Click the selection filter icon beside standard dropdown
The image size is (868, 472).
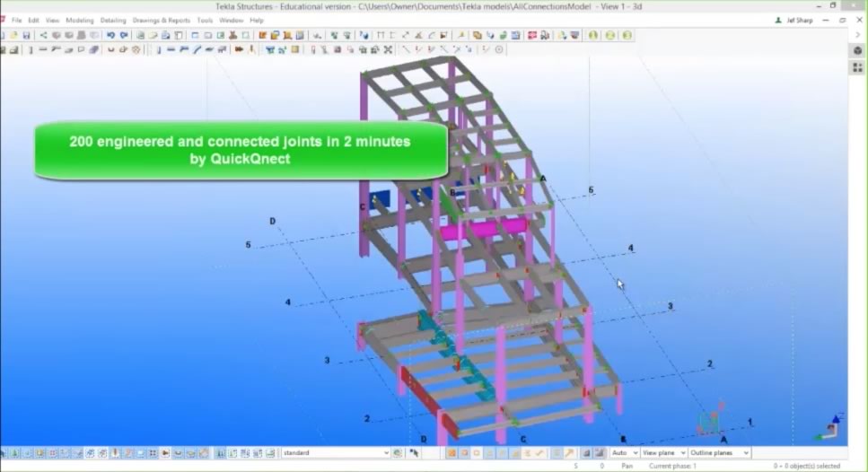[399, 453]
